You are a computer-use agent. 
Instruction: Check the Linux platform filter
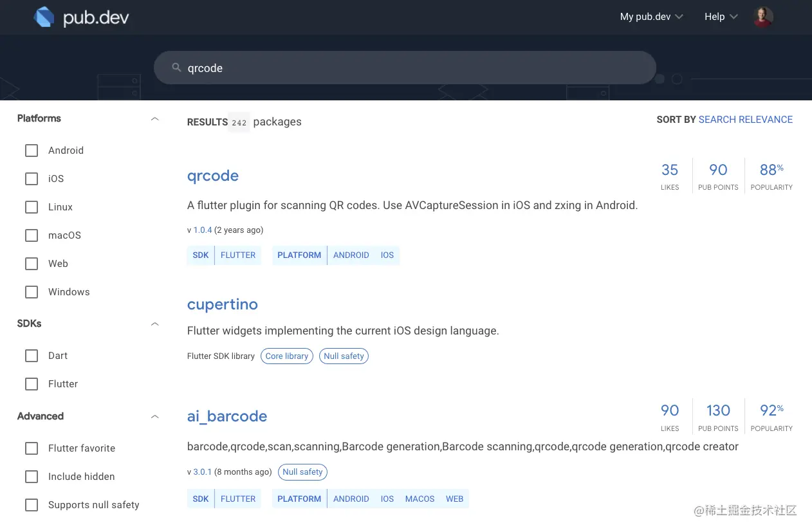[x=32, y=207]
